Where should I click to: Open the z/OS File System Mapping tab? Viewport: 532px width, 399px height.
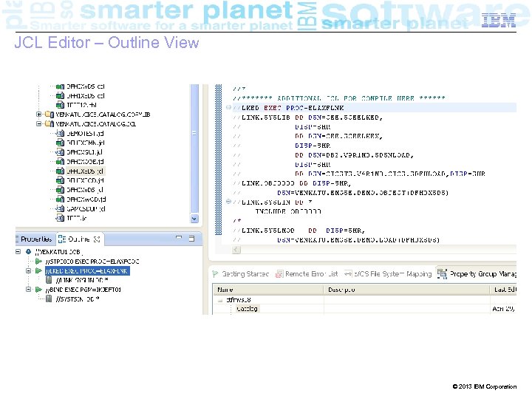[x=388, y=274]
